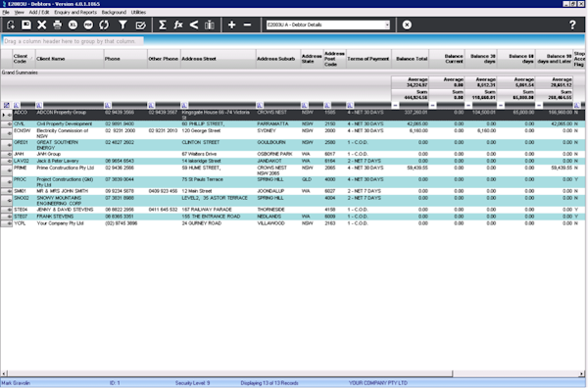Open Balance 30 days equals filter operator

(x=468, y=106)
